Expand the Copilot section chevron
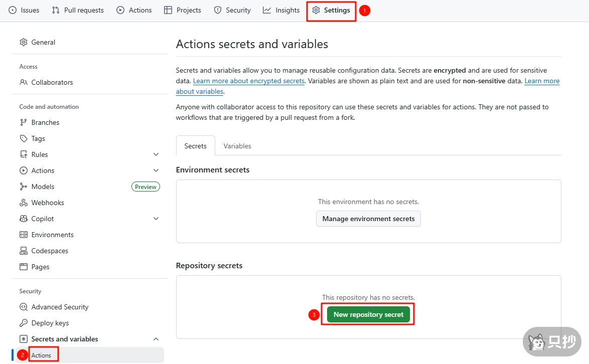This screenshot has height=364, width=589. click(156, 219)
